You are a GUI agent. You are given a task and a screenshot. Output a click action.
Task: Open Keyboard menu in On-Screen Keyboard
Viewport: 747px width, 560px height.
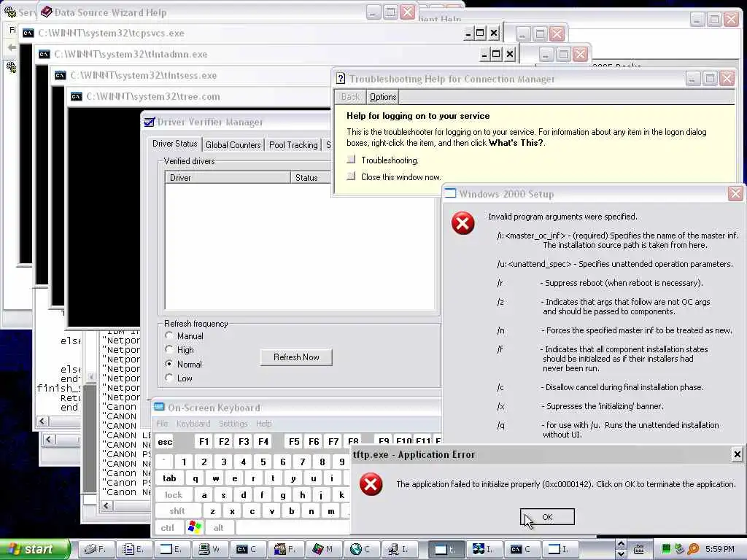click(x=193, y=424)
